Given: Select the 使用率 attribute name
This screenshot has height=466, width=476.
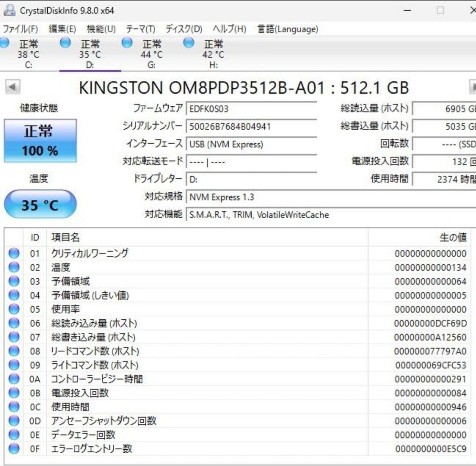Looking at the screenshot, I should coord(66,309).
